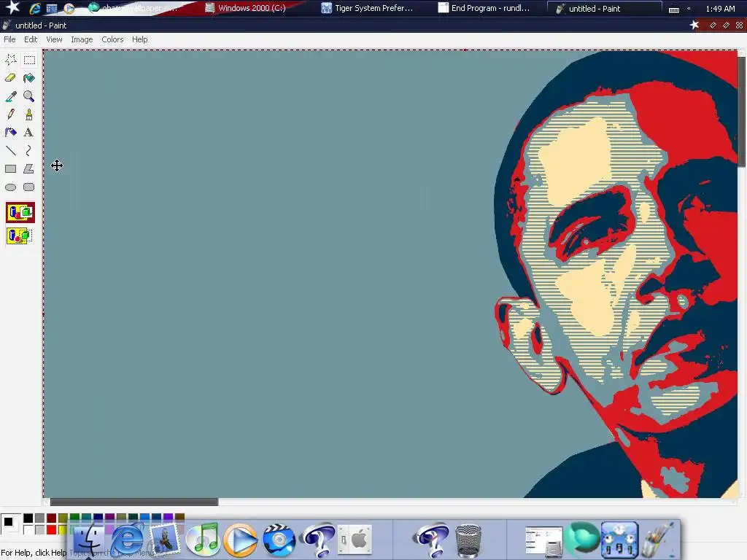Open the teal globe dock icon
747x560 pixels.
tap(583, 537)
